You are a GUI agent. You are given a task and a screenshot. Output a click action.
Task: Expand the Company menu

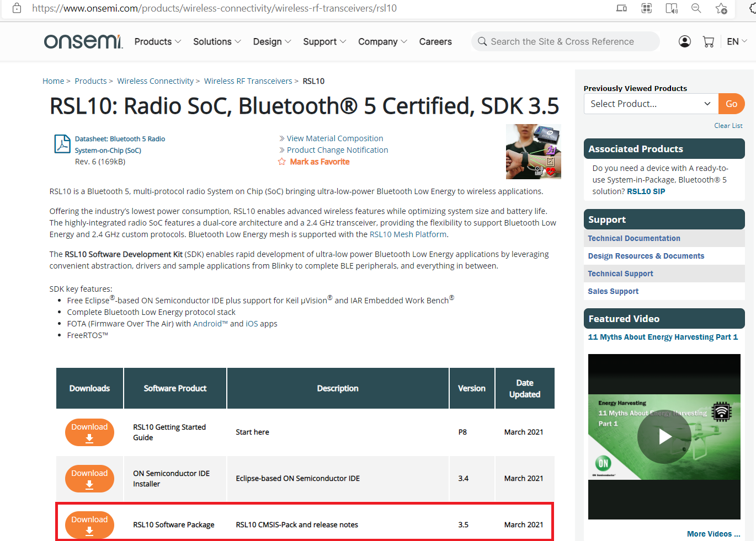(382, 41)
